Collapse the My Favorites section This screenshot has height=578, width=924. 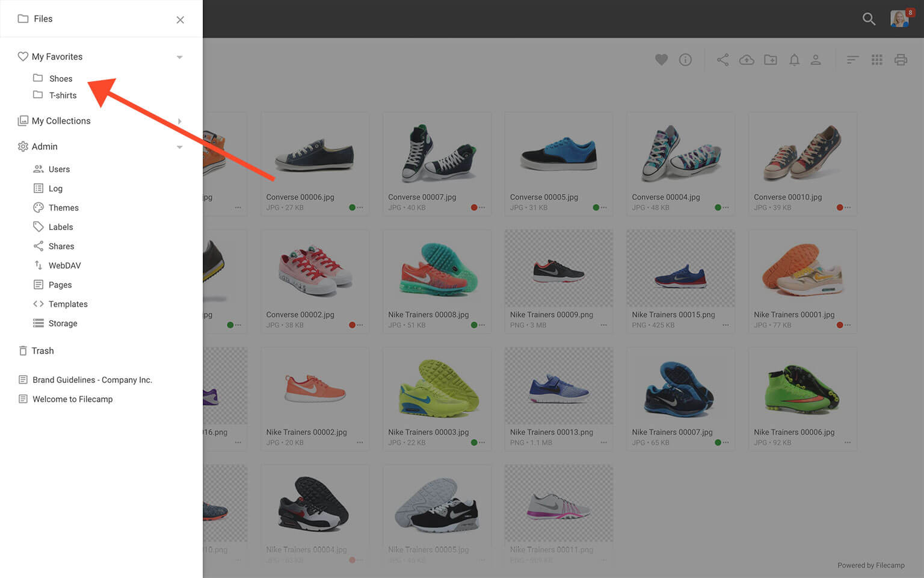(x=179, y=57)
